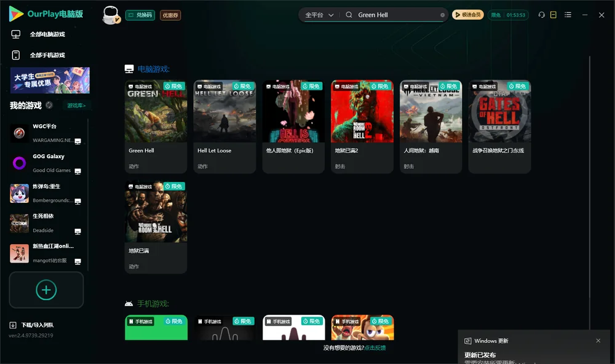The width and height of the screenshot is (615, 364).
Task: Close the Windows 更新 notification
Action: pyautogui.click(x=598, y=341)
